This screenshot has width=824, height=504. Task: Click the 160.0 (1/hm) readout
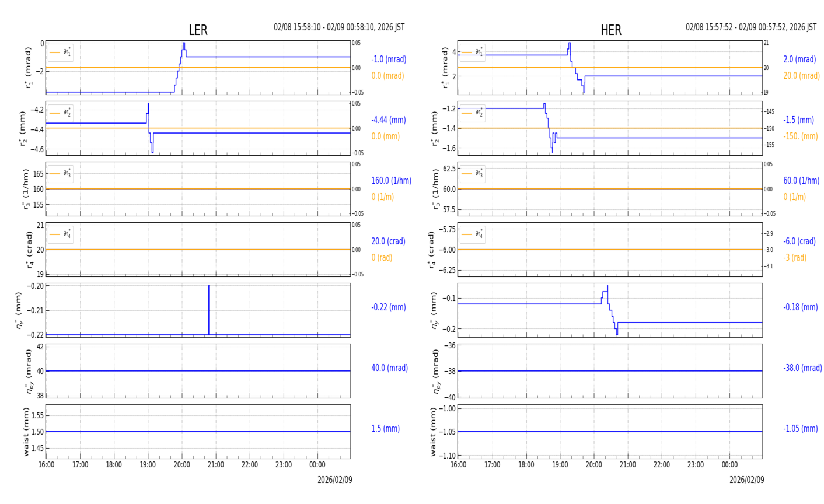coord(392,181)
